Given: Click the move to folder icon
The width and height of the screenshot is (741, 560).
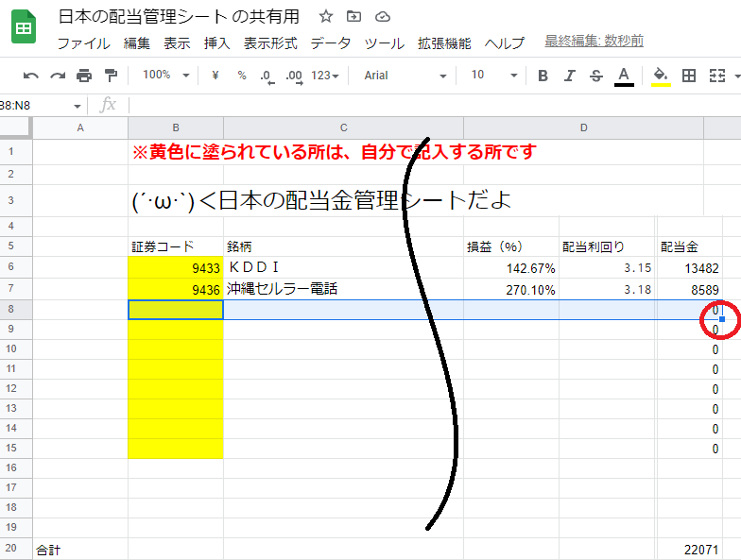Looking at the screenshot, I should [x=353, y=17].
